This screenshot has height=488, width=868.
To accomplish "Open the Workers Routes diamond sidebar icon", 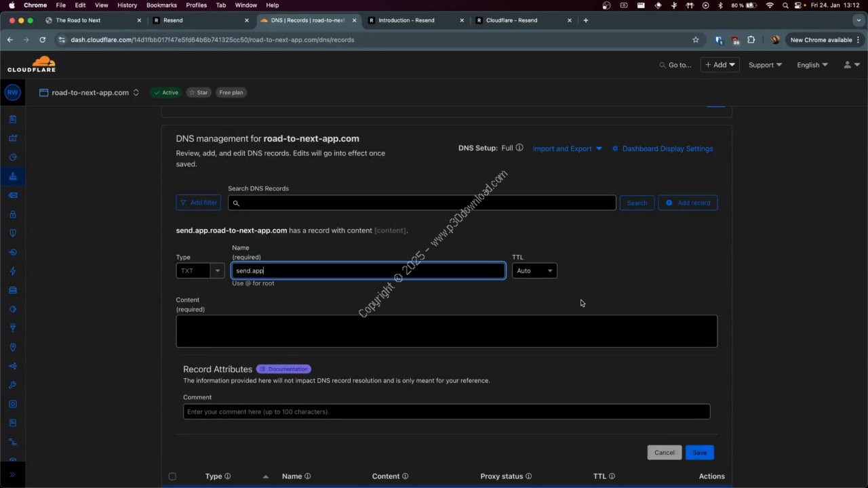I will pos(12,309).
